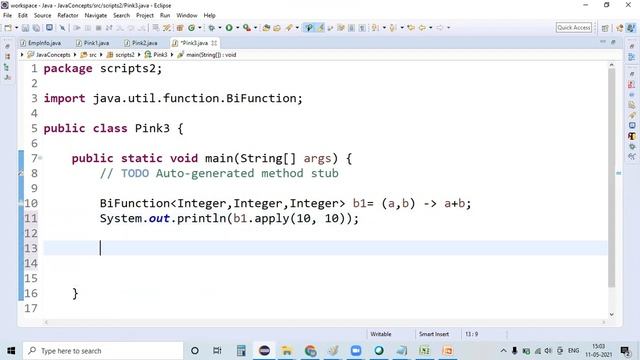Switch to the Pink1.java tab

click(93, 43)
